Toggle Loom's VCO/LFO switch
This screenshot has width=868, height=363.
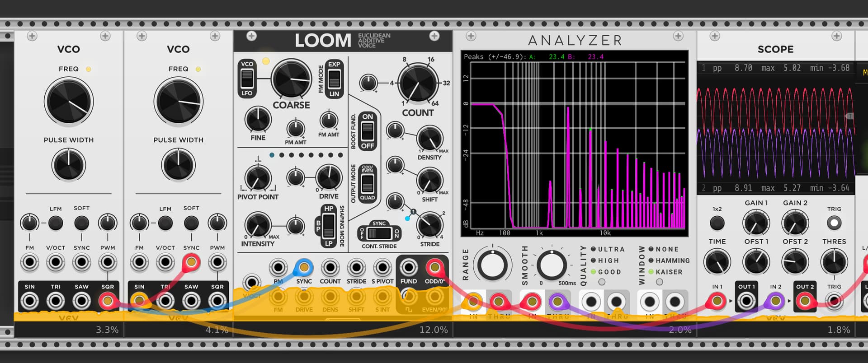247,79
